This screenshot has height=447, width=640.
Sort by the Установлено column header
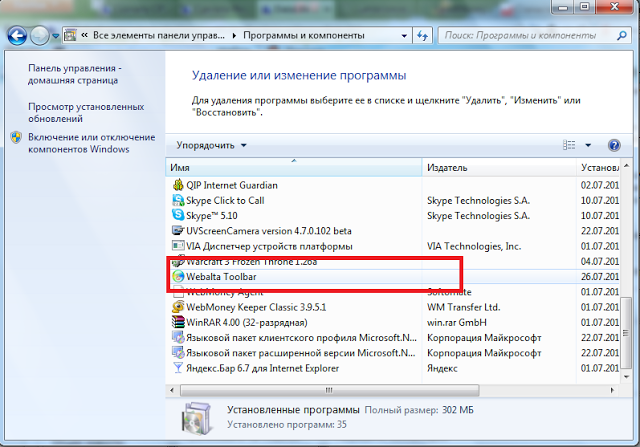598,168
